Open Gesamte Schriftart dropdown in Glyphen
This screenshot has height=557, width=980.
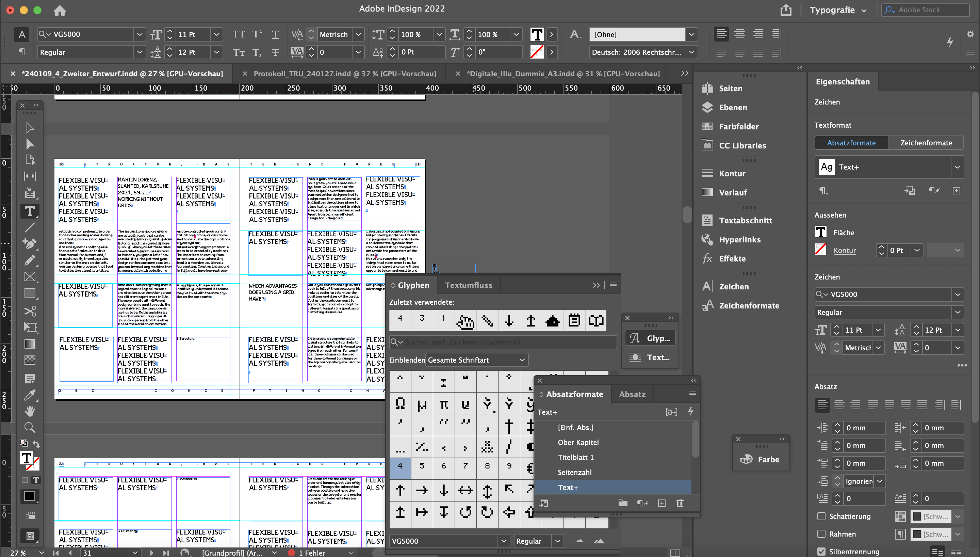click(x=476, y=360)
